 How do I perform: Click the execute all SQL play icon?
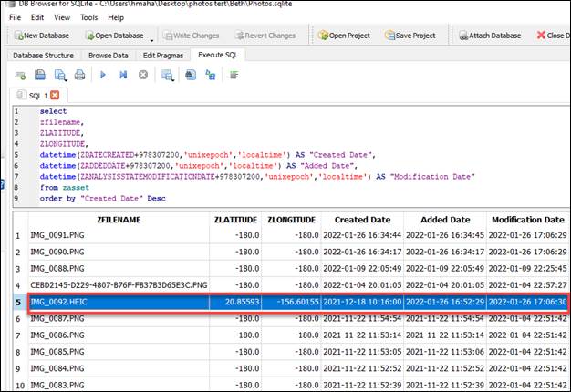pos(101,75)
